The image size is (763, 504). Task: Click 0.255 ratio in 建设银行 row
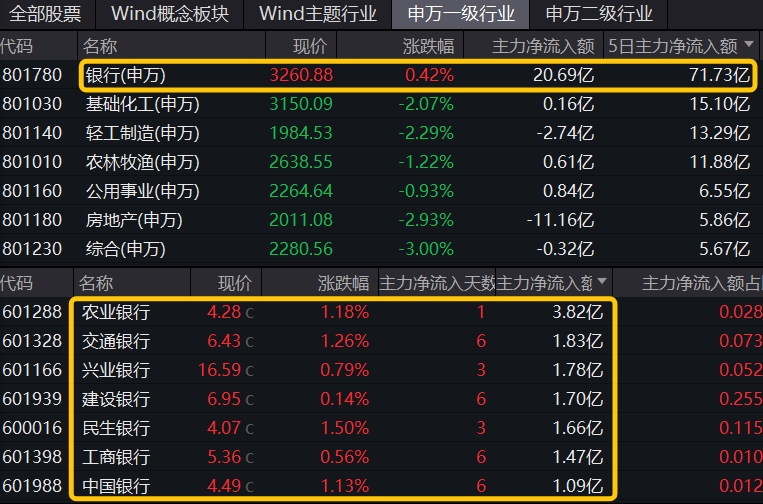click(x=741, y=398)
